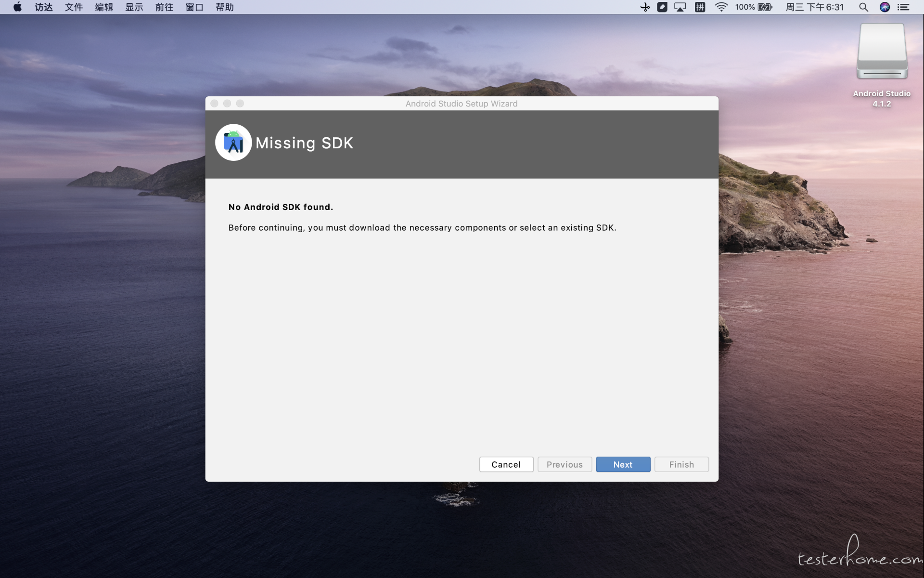924x578 pixels.
Task: Open Notification Center list icon
Action: pyautogui.click(x=903, y=7)
